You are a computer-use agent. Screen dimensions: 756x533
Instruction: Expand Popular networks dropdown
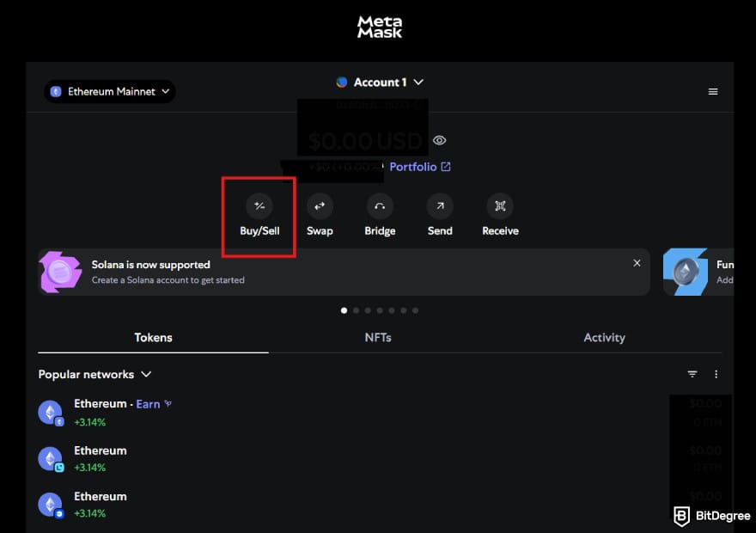tap(94, 374)
